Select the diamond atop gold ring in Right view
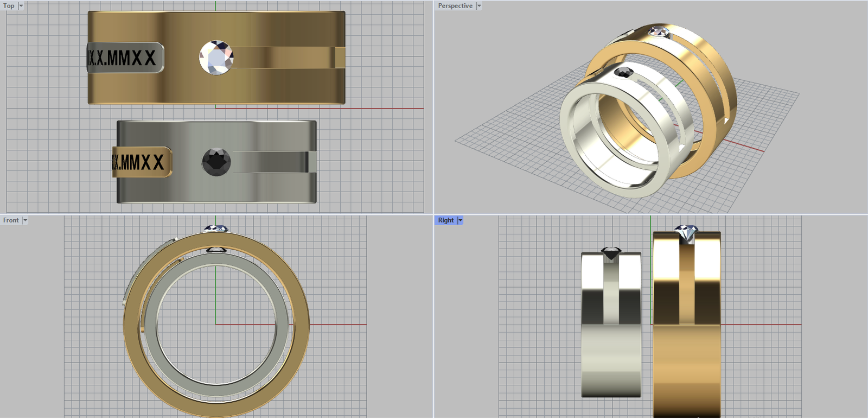 pos(687,234)
